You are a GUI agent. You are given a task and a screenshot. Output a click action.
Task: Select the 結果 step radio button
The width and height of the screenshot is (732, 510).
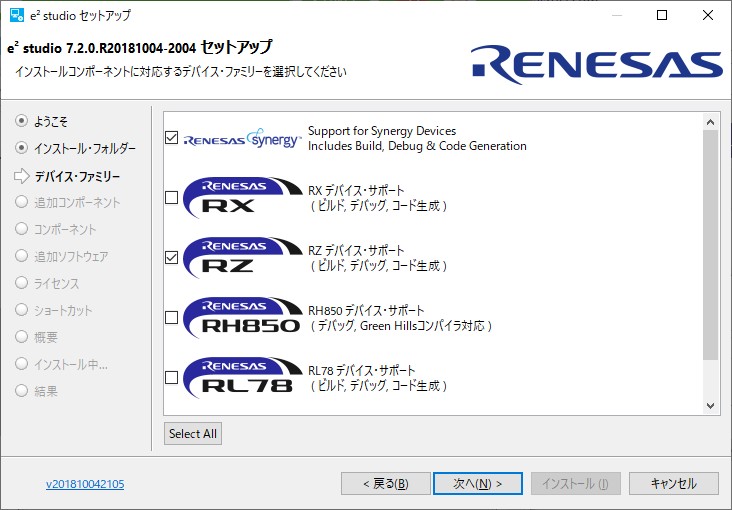pos(21,390)
